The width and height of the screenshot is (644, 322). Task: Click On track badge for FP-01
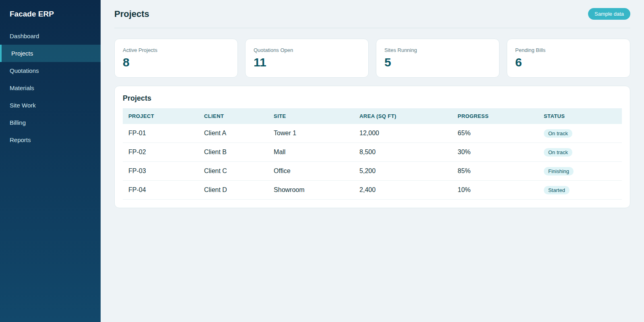point(558,134)
